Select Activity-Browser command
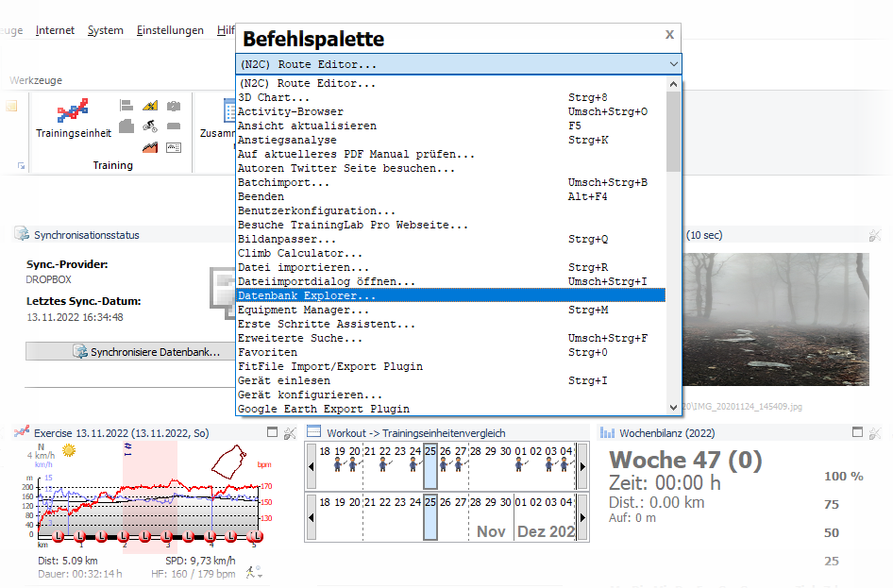 [450, 111]
